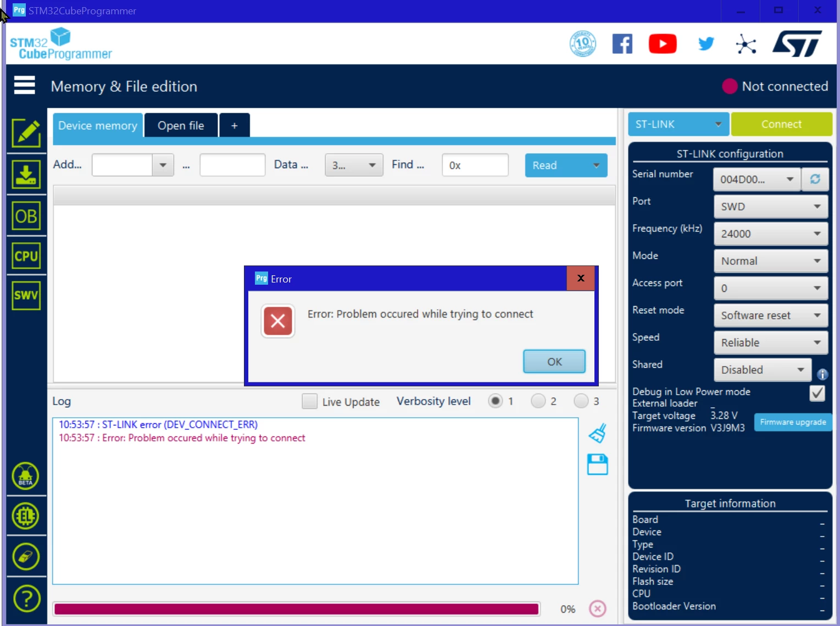Viewport: 840px width, 626px height.
Task: Click the Find data 0x input field
Action: [x=475, y=165]
